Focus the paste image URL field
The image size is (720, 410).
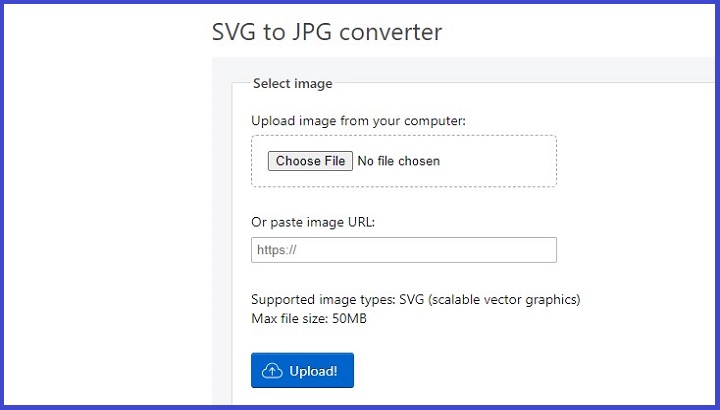coord(403,250)
